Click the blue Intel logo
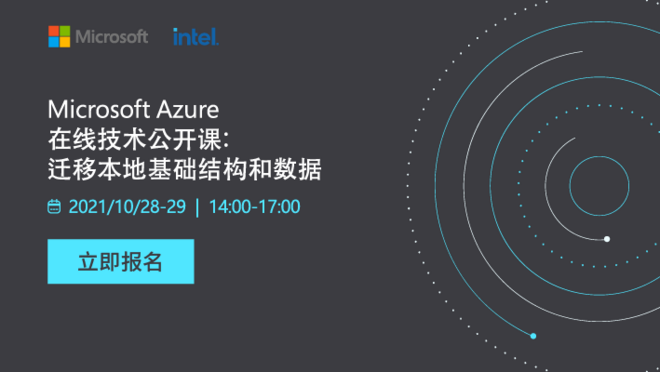This screenshot has width=660, height=372. pyautogui.click(x=196, y=37)
